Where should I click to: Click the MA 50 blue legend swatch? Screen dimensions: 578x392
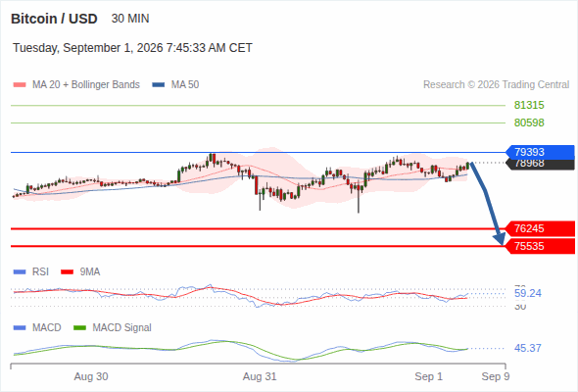click(x=159, y=85)
